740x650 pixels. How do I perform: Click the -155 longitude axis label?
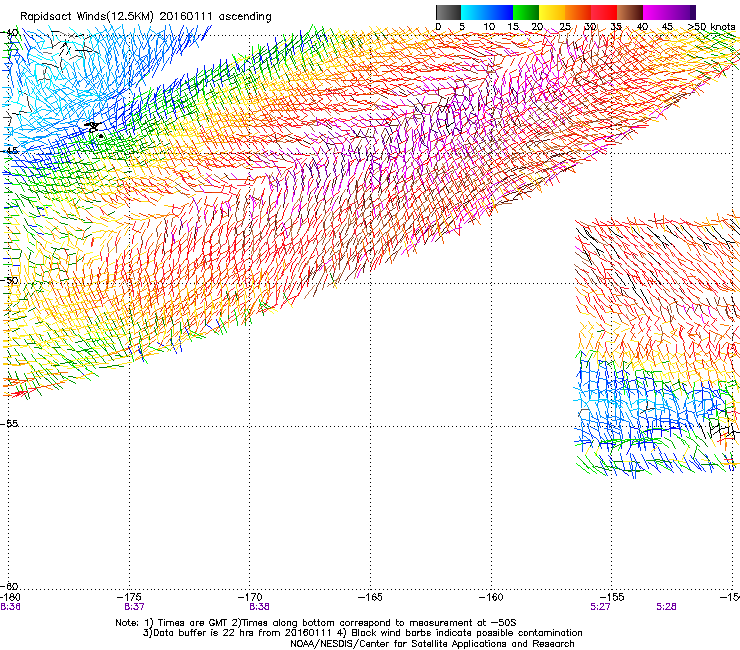coord(612,597)
